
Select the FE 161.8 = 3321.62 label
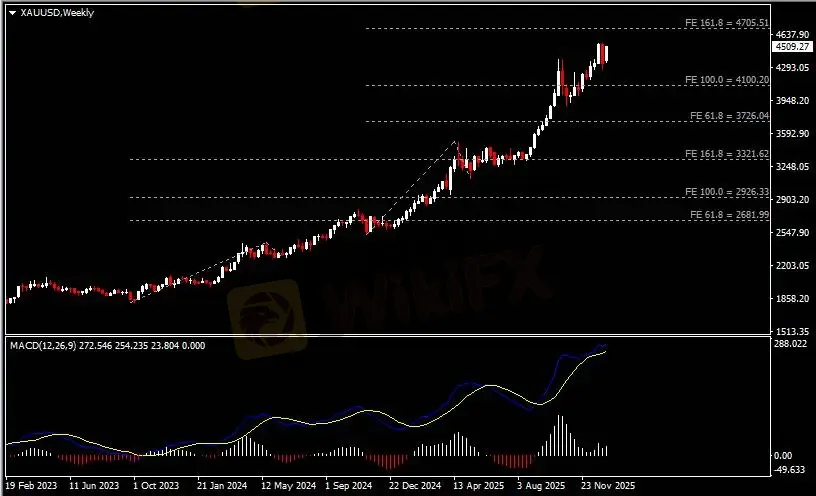click(x=726, y=154)
